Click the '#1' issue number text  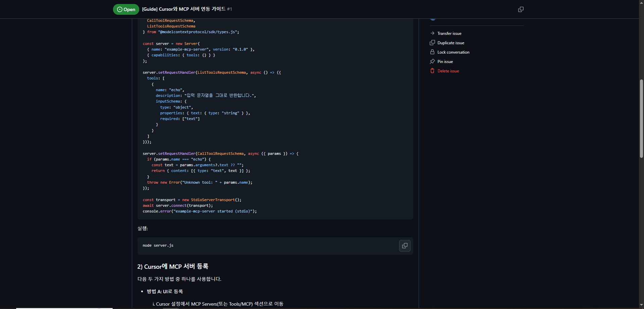point(229,9)
